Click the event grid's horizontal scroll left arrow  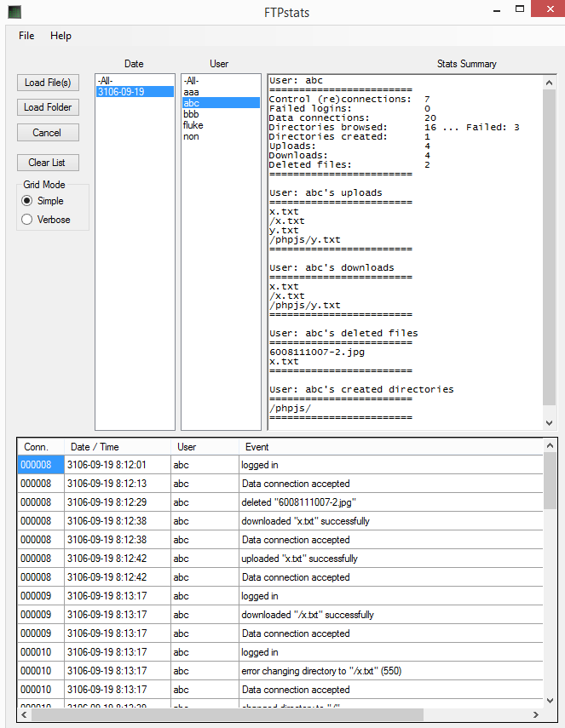tap(25, 715)
